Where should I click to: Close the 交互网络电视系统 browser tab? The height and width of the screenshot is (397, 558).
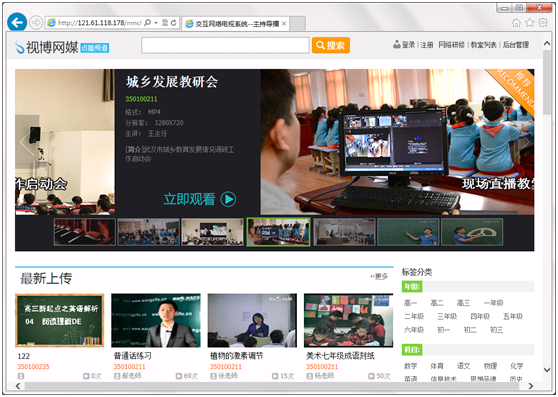[x=284, y=24]
